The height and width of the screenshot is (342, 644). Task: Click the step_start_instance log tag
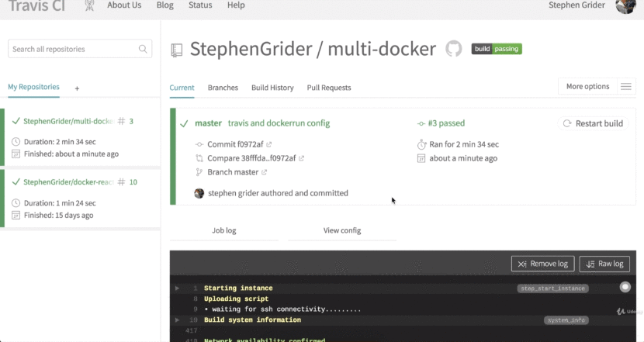click(552, 288)
